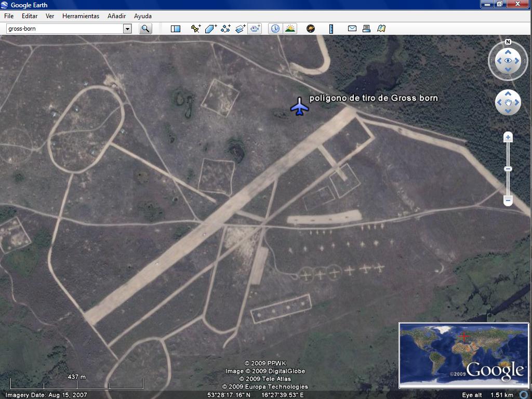Add an image overlay
Image resolution: width=532 pixels, height=399 pixels.
click(240, 29)
